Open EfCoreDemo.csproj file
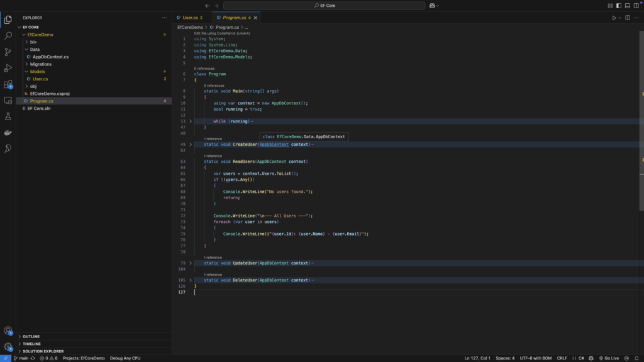 (x=50, y=94)
